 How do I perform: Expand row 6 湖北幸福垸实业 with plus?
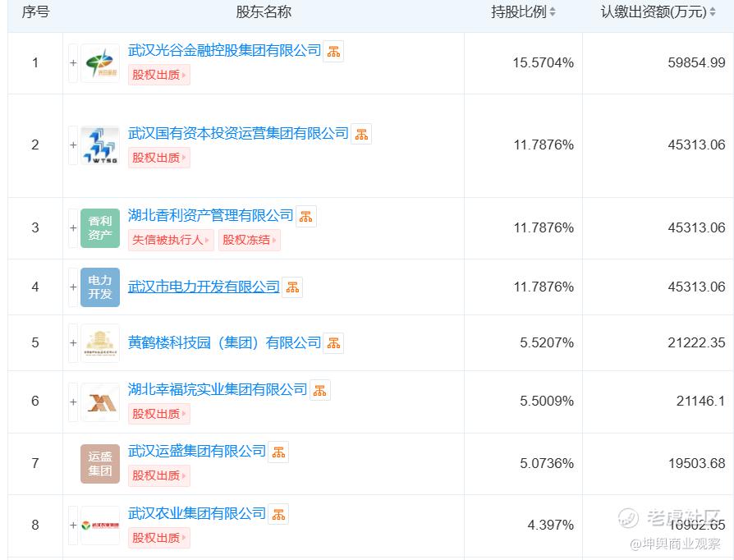coord(73,402)
